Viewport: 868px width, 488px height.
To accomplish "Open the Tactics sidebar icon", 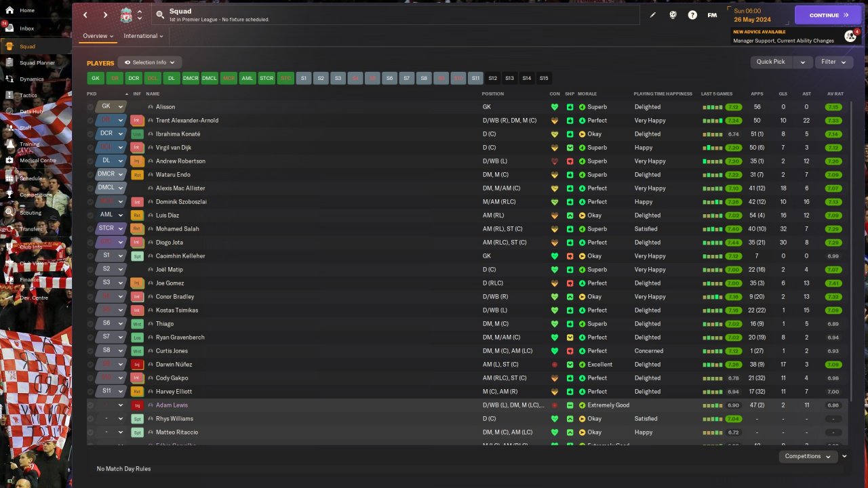I will coord(9,95).
